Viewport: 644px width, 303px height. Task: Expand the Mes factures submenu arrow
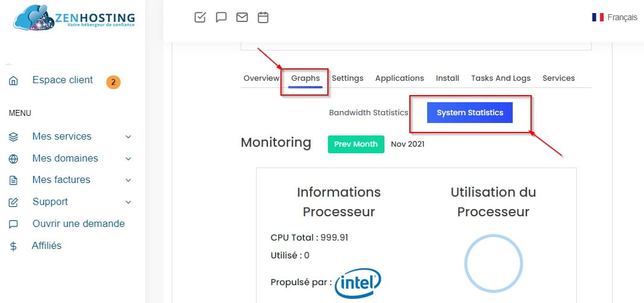128,180
